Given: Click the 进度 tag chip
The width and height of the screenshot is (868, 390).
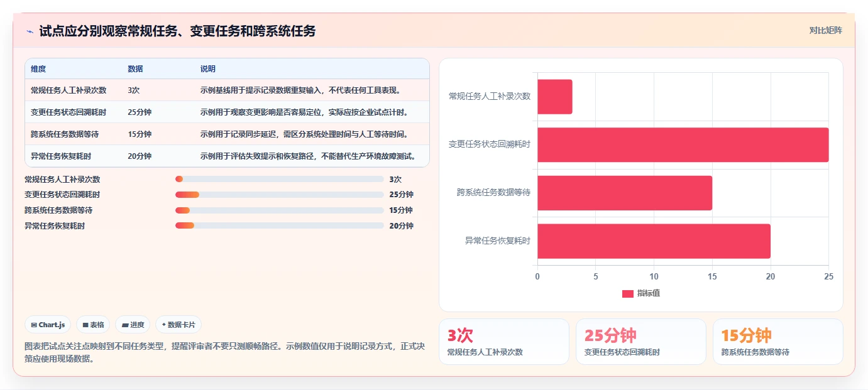Looking at the screenshot, I should coord(133,325).
